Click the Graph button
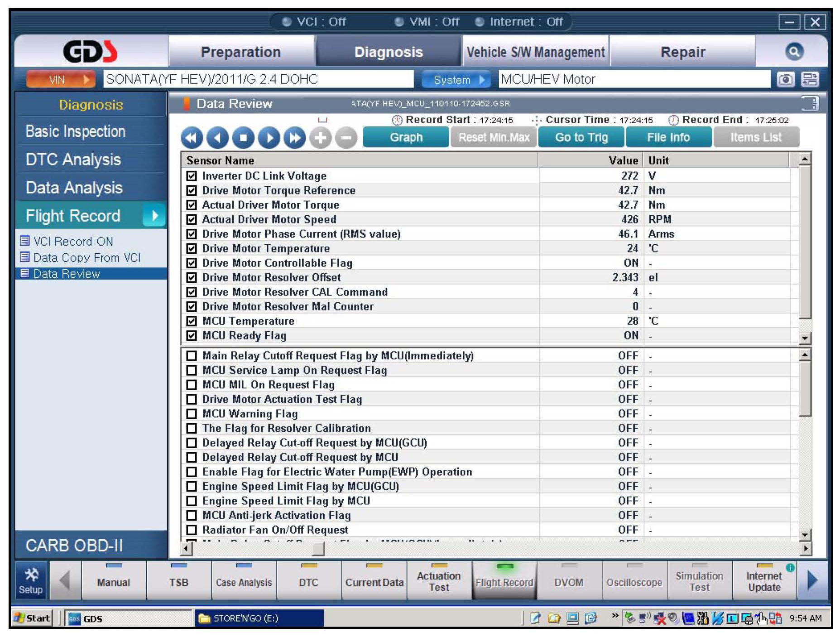 tap(406, 137)
